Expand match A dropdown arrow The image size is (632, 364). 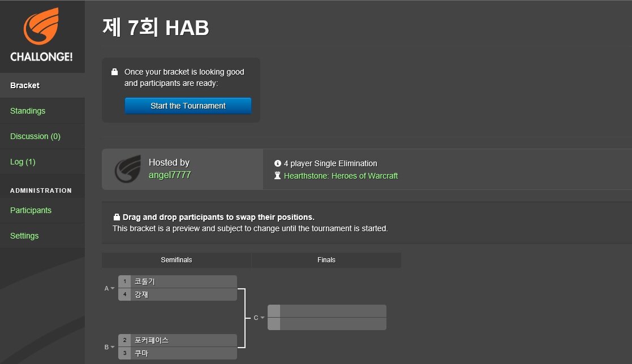(x=113, y=288)
